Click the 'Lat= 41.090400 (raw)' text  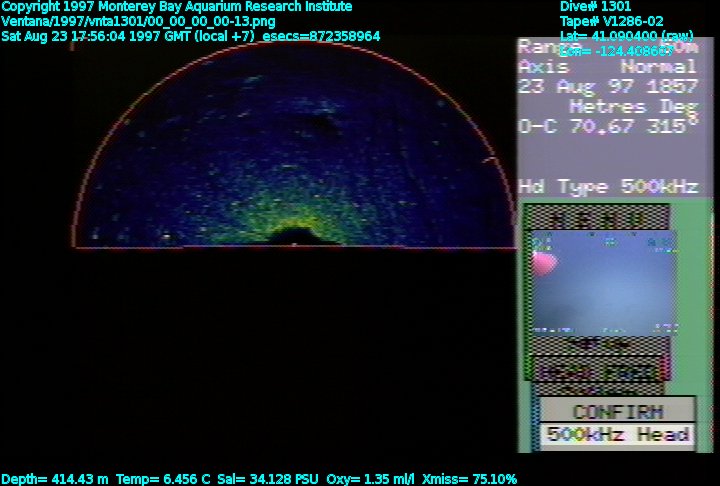(x=627, y=36)
